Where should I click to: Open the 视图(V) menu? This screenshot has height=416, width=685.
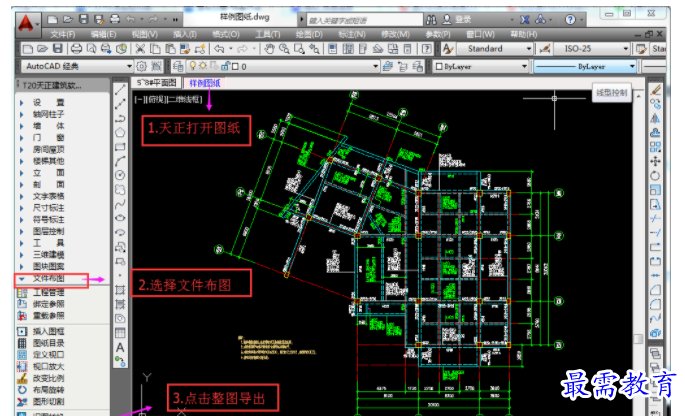[x=145, y=34]
